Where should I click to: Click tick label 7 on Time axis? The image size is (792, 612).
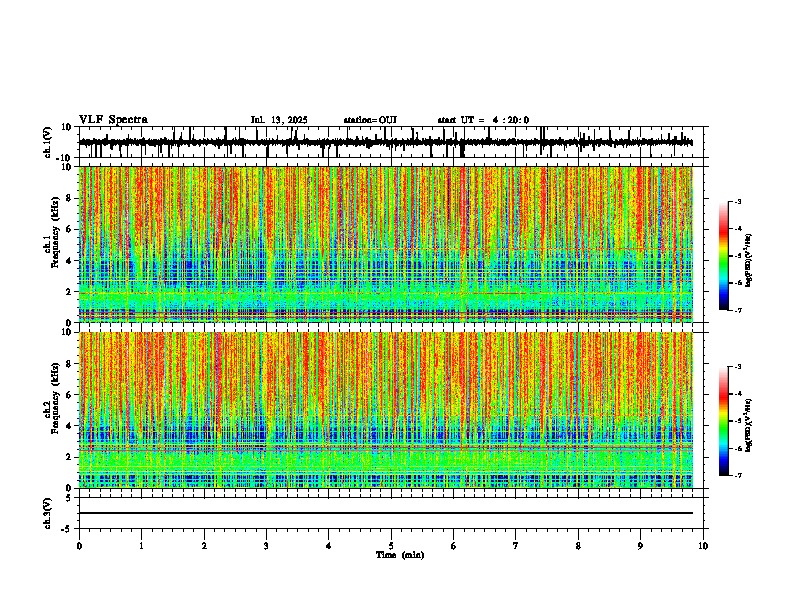click(x=516, y=546)
